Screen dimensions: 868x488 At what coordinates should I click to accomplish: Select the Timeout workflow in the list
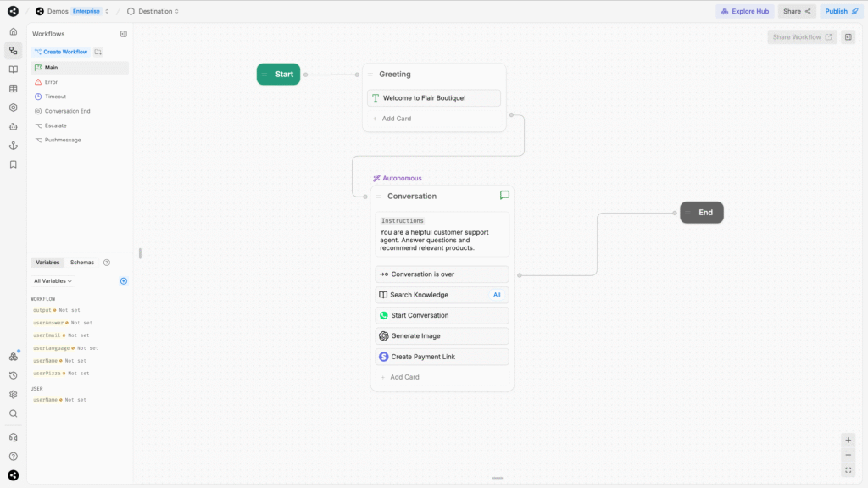pos(53,96)
